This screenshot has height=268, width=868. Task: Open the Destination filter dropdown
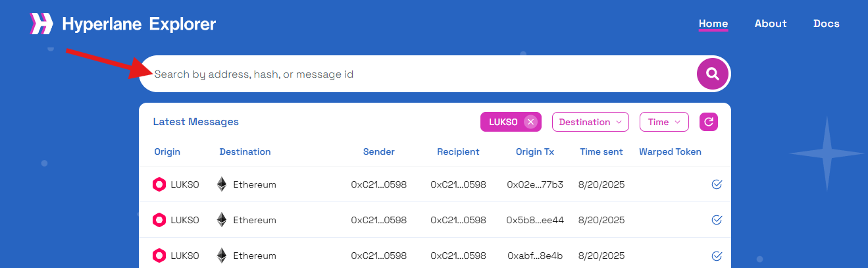pos(590,122)
